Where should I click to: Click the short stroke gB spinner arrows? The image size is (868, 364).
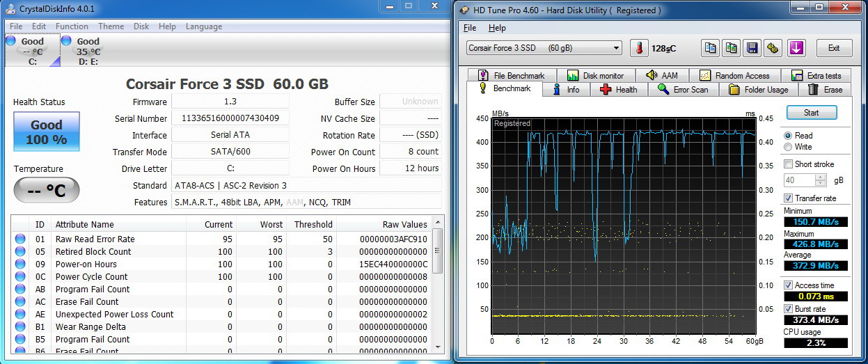pos(821,180)
